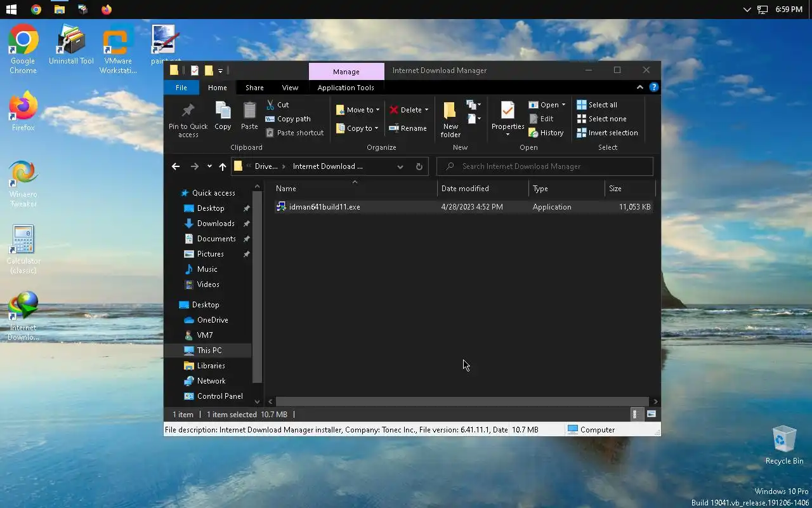Launch Firefox from the taskbar
812x508 pixels.
(107, 10)
